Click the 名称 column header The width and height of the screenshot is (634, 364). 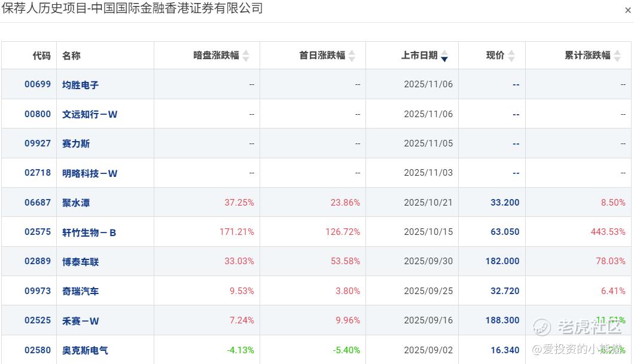click(71, 56)
